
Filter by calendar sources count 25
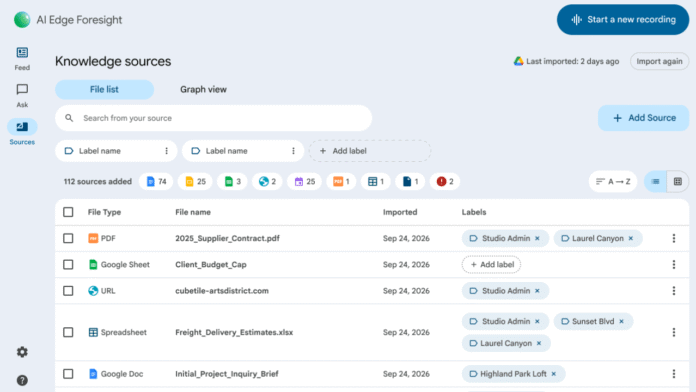pyautogui.click(x=304, y=182)
